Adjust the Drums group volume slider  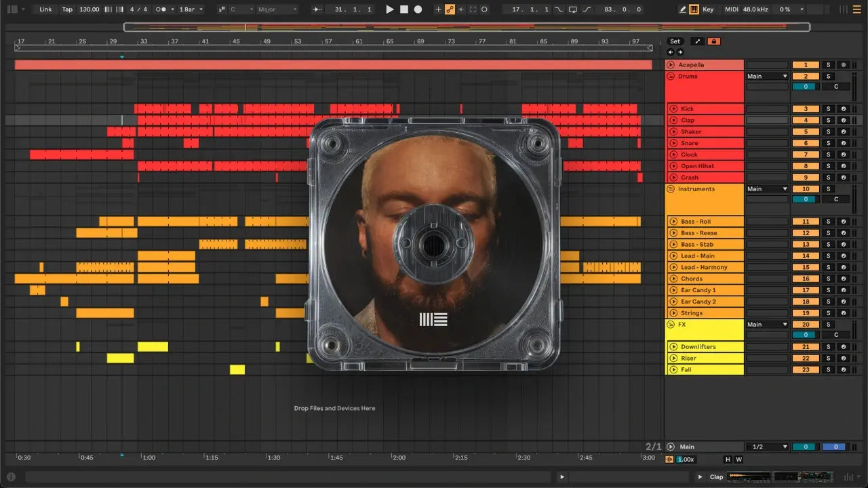(805, 87)
